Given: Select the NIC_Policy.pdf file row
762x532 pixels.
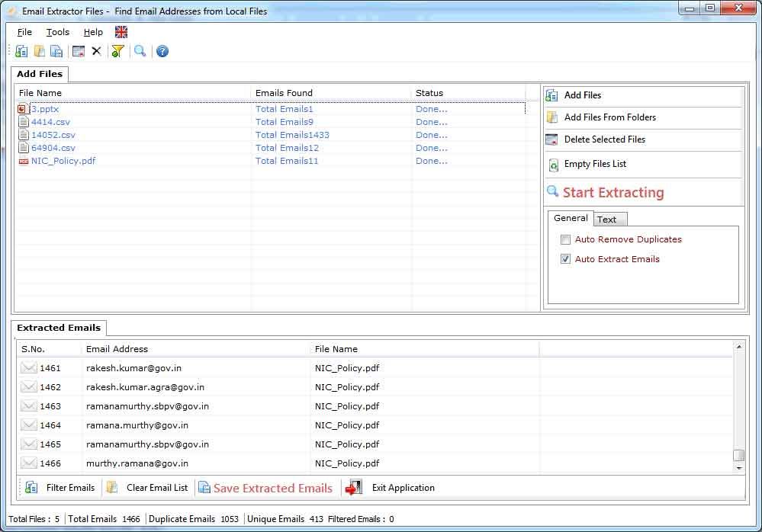Looking at the screenshot, I should 63,161.
